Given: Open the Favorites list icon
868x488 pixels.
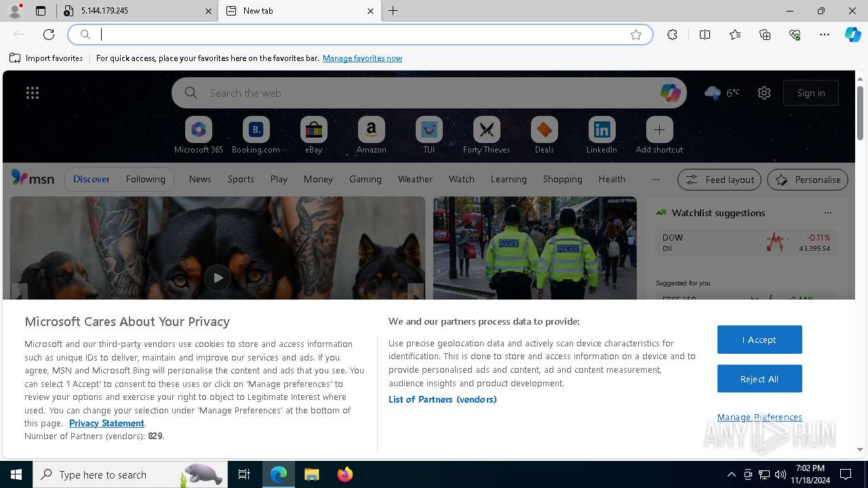Looking at the screenshot, I should 735,35.
